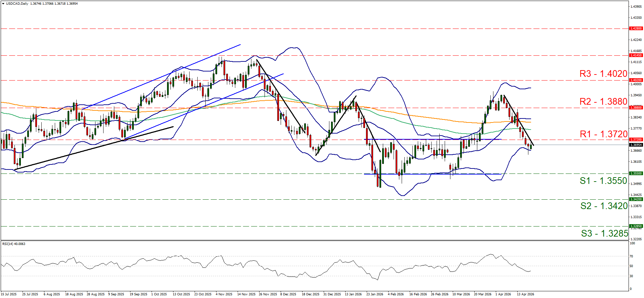Click the green 1.32850 price axis tag
The image size is (644, 298).
pos(636,226)
